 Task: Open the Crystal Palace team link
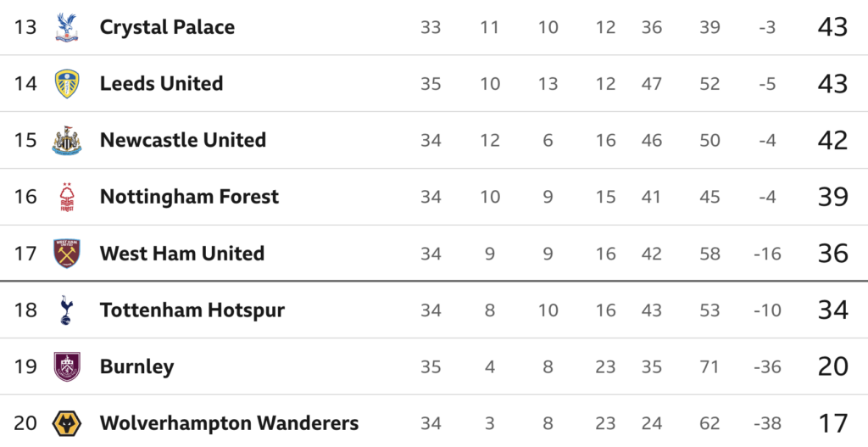pos(167,27)
